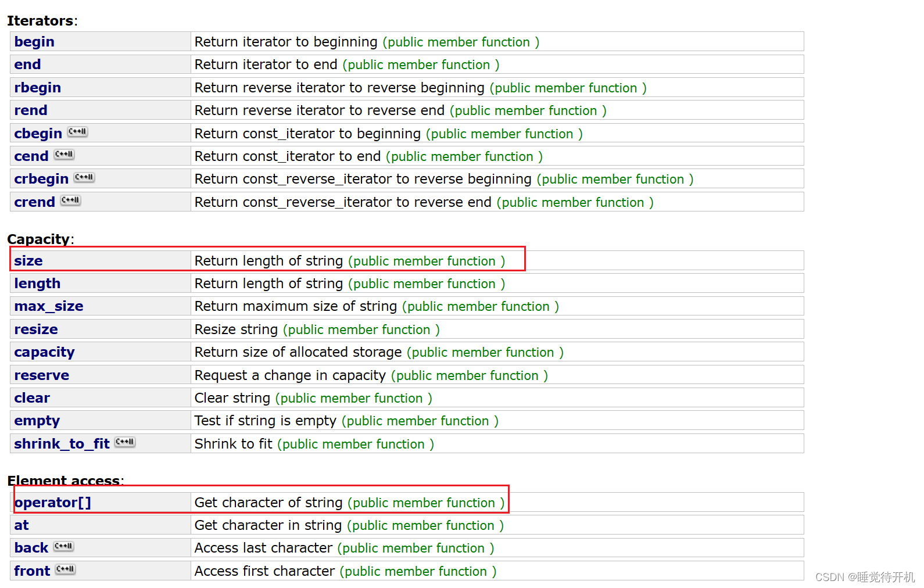
Task: Select the 'Return iterator to beginning' description
Action: (286, 42)
